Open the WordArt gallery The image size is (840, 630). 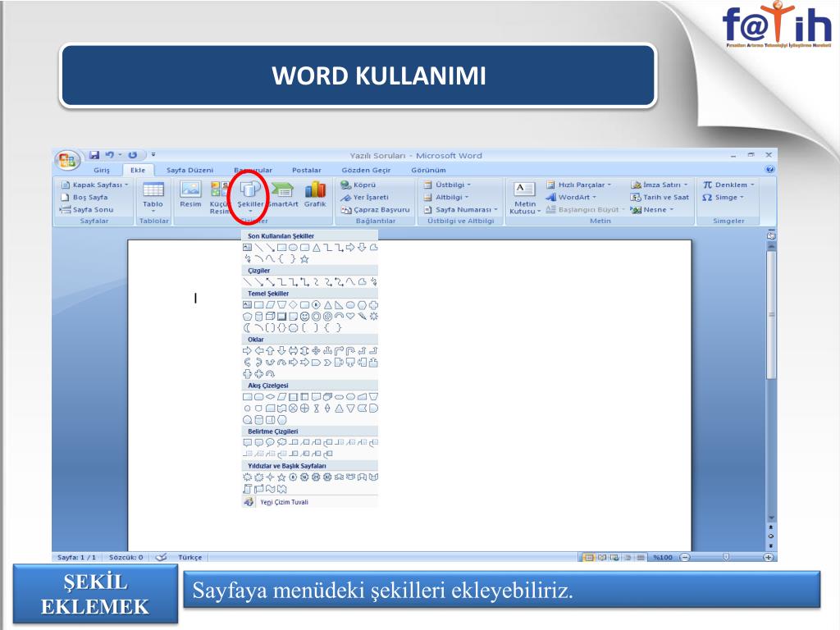point(571,197)
